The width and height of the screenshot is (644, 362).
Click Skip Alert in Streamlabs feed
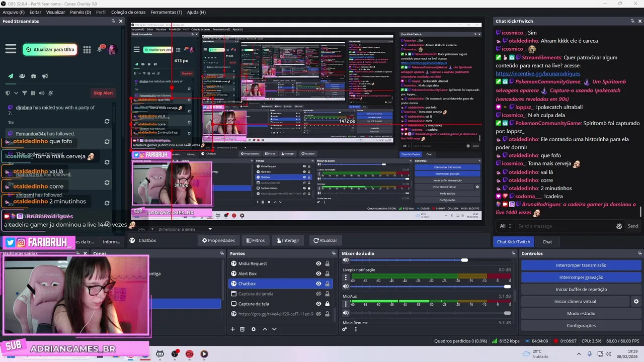(x=103, y=93)
